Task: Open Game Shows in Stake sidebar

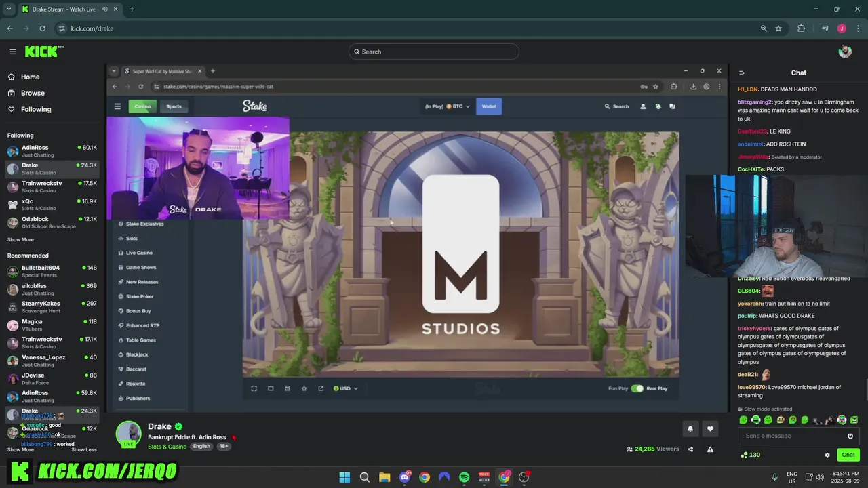Action: [140, 267]
